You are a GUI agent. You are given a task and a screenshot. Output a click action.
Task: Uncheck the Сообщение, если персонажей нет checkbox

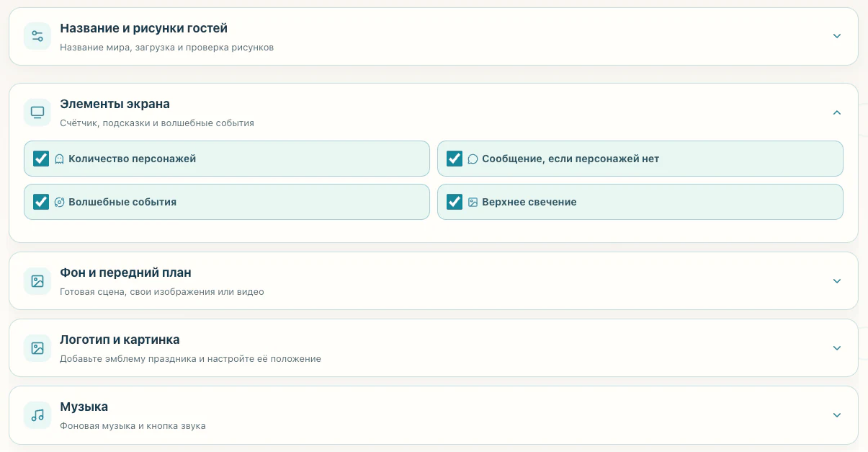coord(455,159)
